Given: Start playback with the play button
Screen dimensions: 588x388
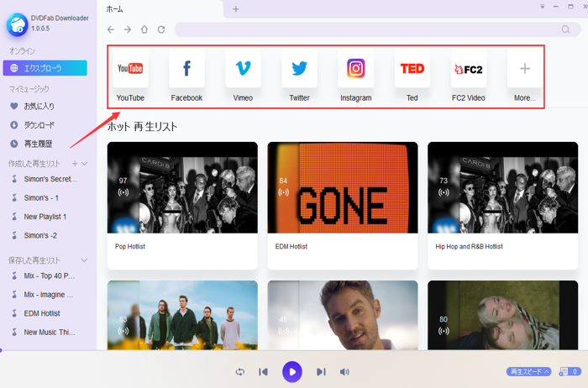Looking at the screenshot, I should coord(292,372).
